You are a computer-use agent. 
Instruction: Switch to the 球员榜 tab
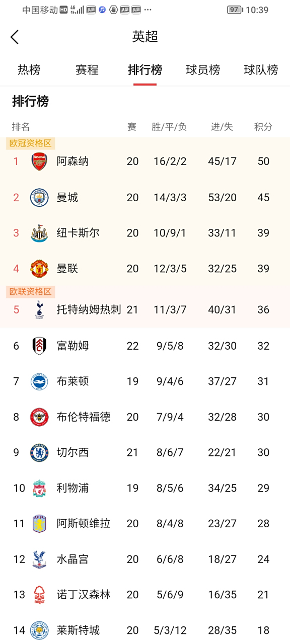pyautogui.click(x=202, y=70)
